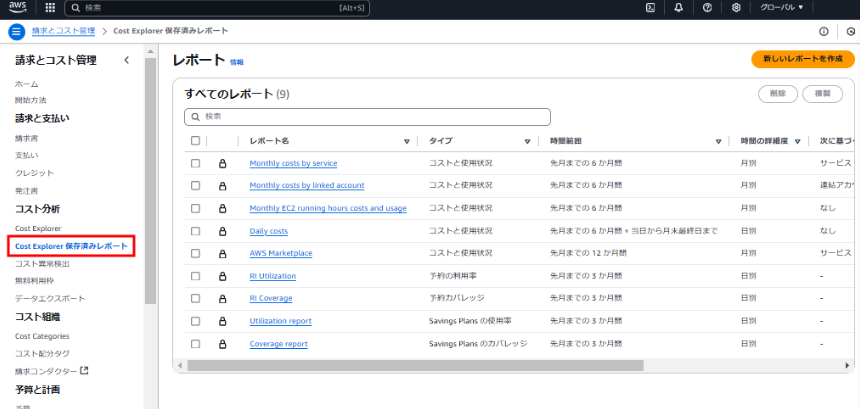Open the Cost Explorer menu item under コスト分析

(38, 228)
